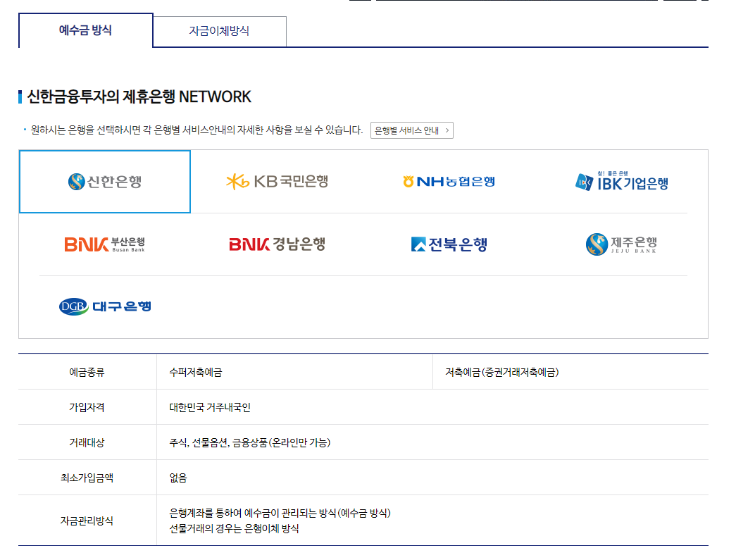Viewport: 736px width, 560px height.
Task: Select the BNK 부산은행 logo
Action: [x=105, y=244]
